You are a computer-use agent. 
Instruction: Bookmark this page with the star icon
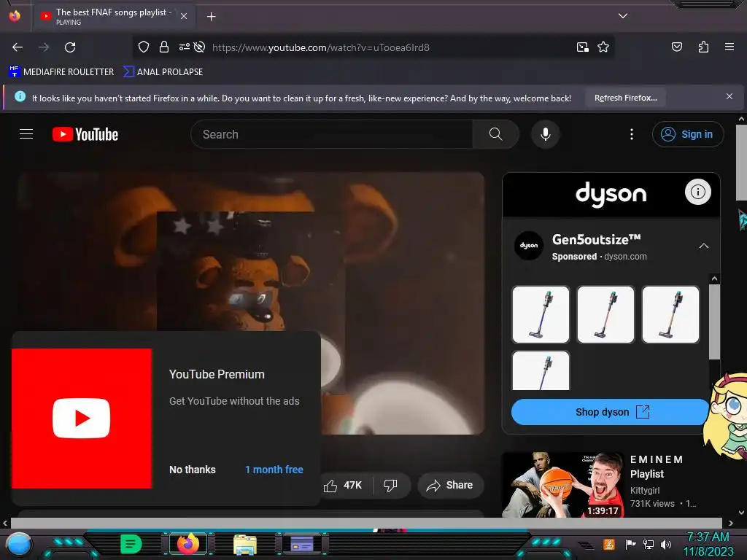pyautogui.click(x=603, y=47)
